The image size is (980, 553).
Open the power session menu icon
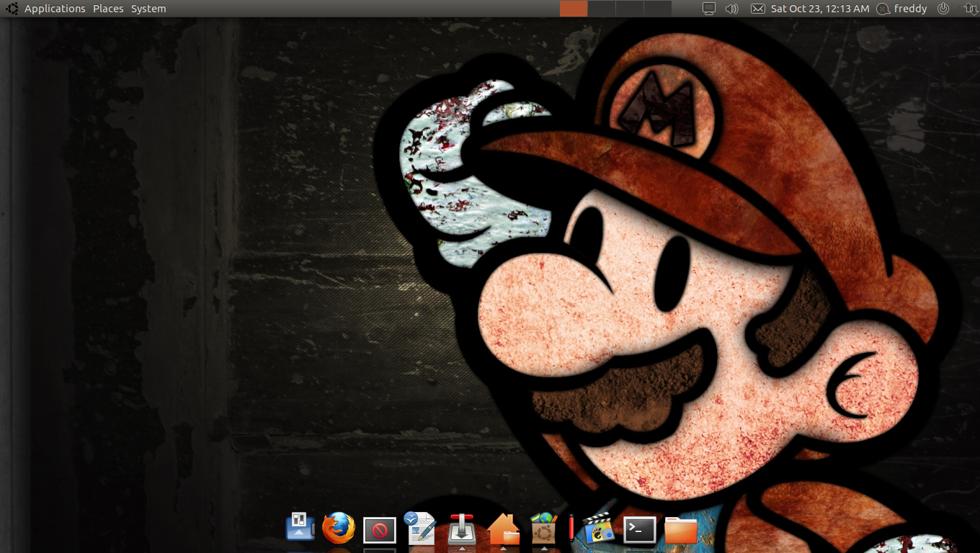[x=943, y=9]
